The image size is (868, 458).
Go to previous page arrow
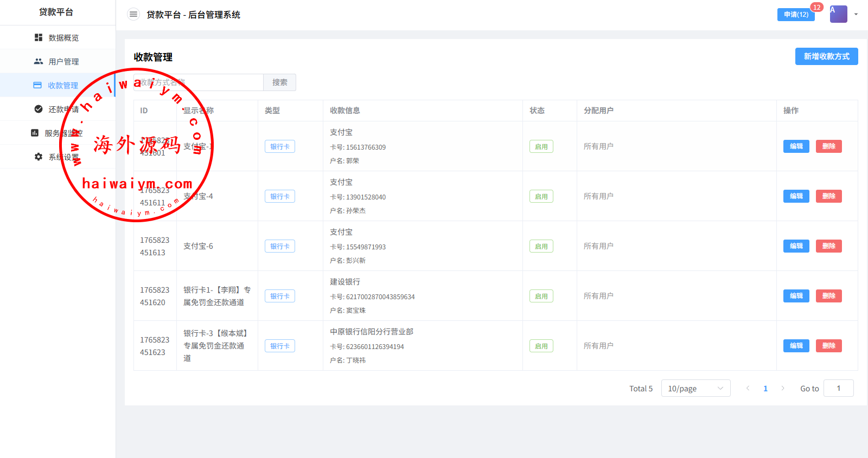[x=748, y=388]
